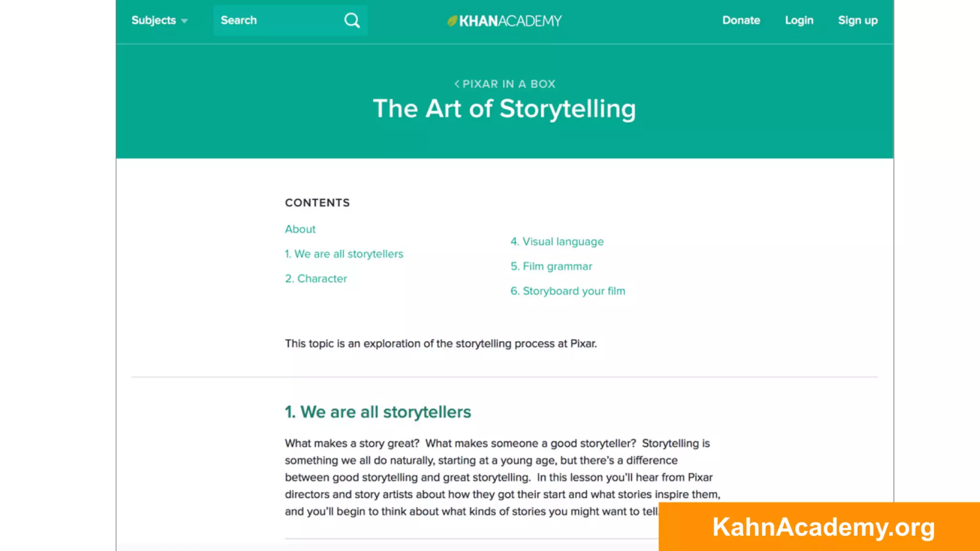The height and width of the screenshot is (551, 980).
Task: Go back to Pixar in a Box
Action: [508, 84]
